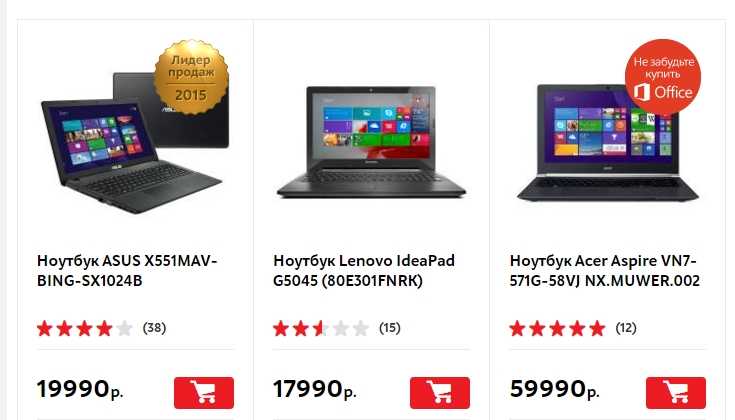This screenshot has width=735, height=420.
Task: Click the 59990 р. price
Action: tap(555, 389)
